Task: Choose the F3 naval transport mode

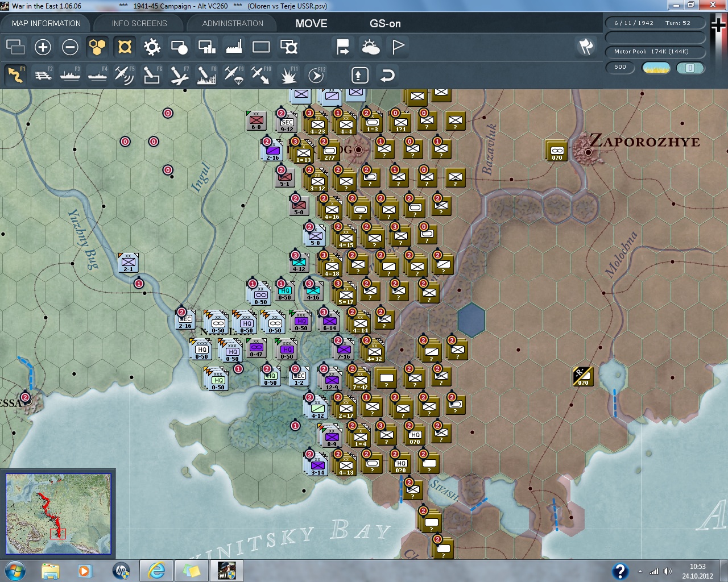Action: (70, 75)
